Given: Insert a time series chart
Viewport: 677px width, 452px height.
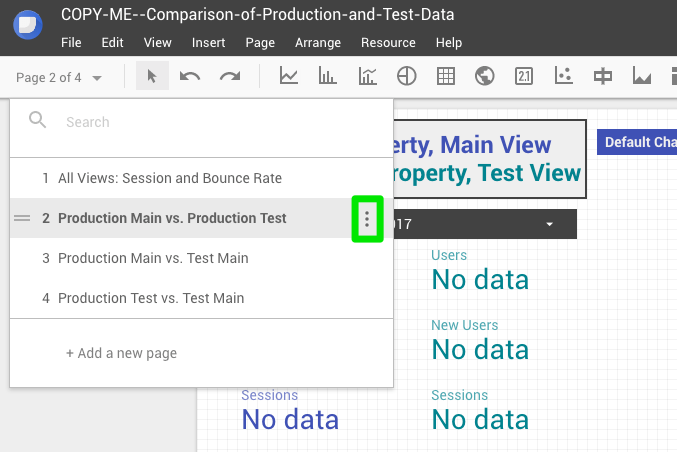Looking at the screenshot, I should click(288, 76).
